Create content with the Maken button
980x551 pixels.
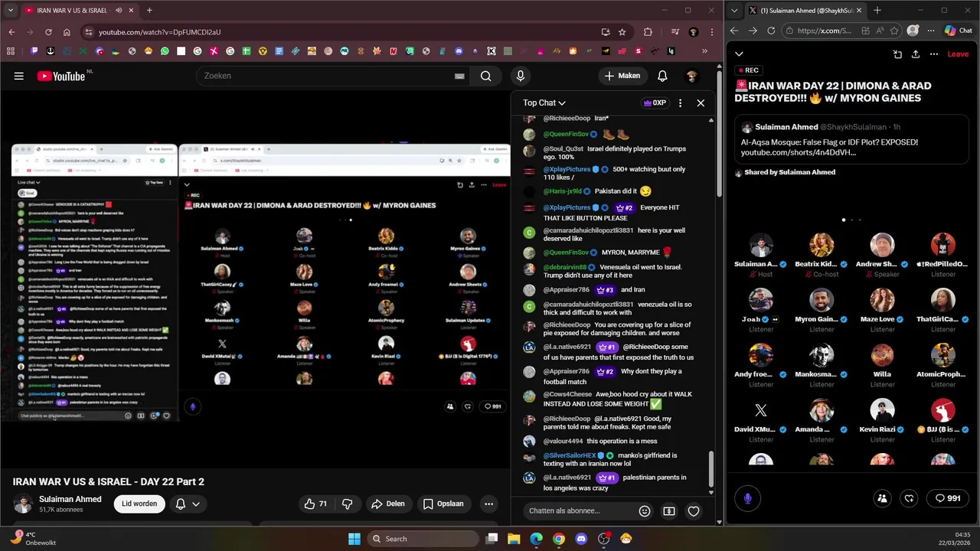click(622, 76)
